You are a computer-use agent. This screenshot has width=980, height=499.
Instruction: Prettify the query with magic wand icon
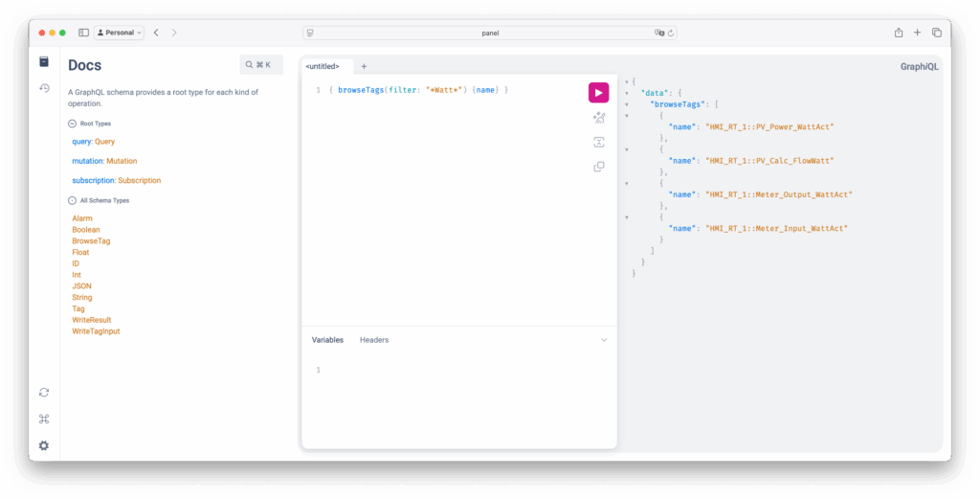(x=599, y=118)
